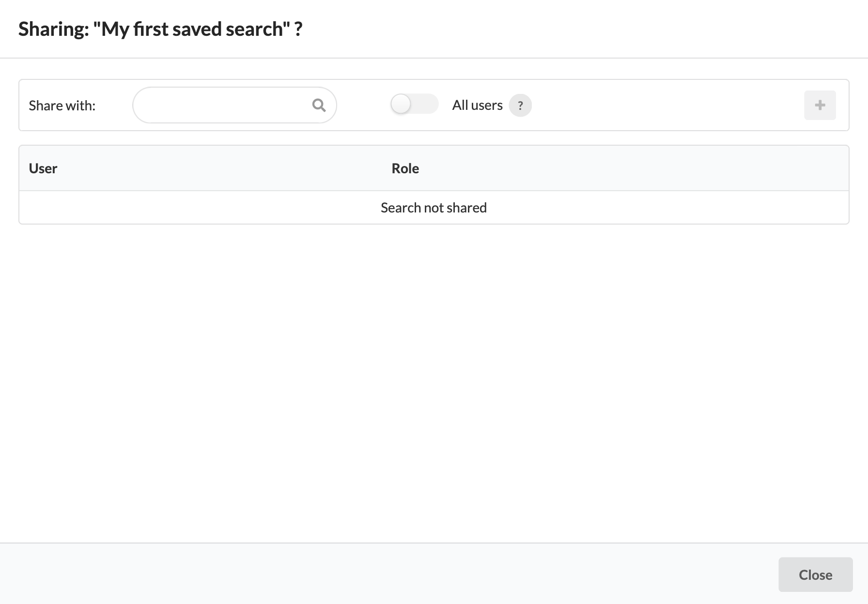The image size is (868, 604).
Task: Click the Share with: label
Action: 62,106
